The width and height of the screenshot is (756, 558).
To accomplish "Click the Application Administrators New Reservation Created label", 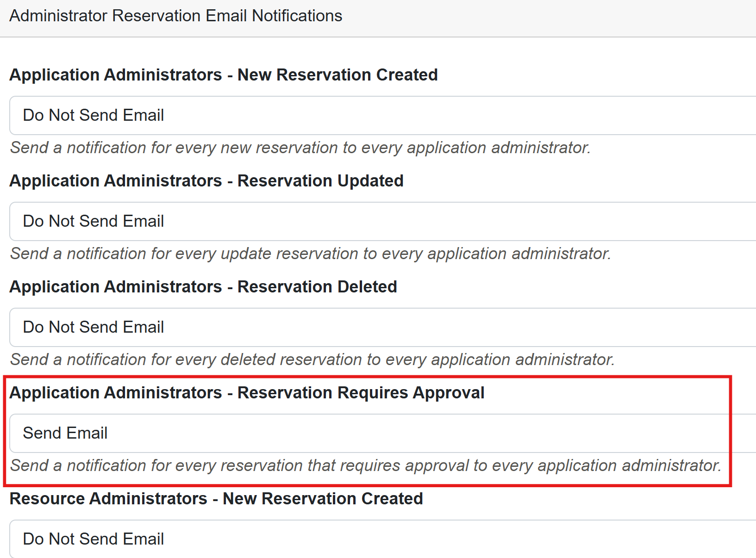I will click(224, 75).
